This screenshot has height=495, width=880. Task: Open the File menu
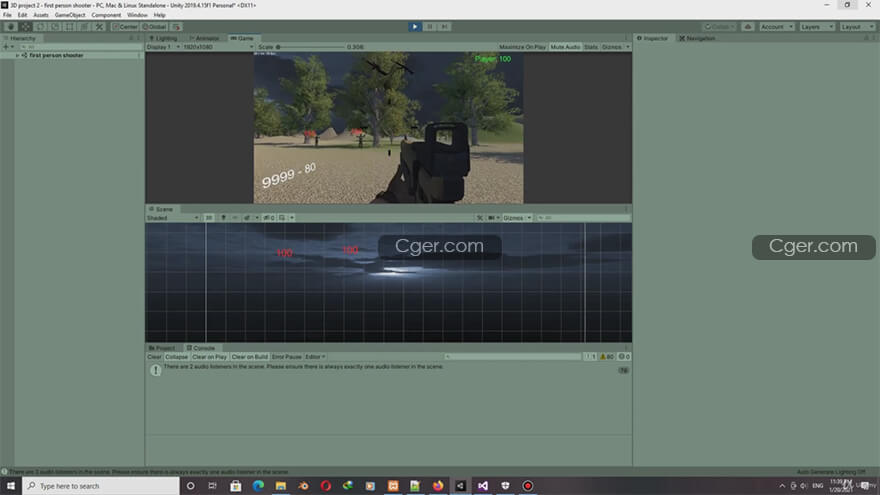pyautogui.click(x=7, y=15)
